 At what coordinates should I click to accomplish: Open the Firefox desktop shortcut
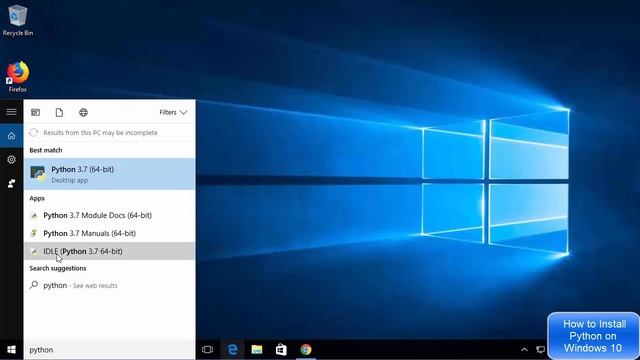click(18, 77)
